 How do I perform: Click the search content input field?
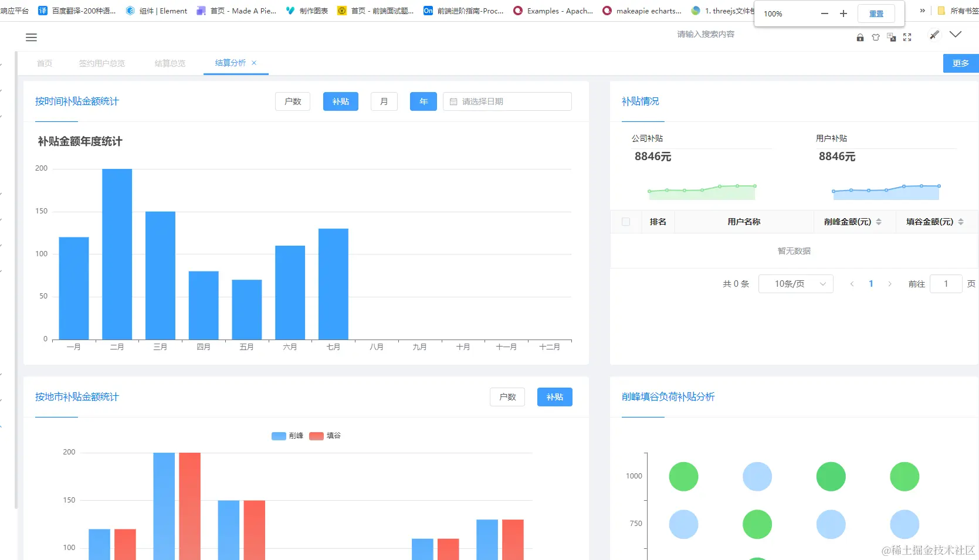coord(706,35)
